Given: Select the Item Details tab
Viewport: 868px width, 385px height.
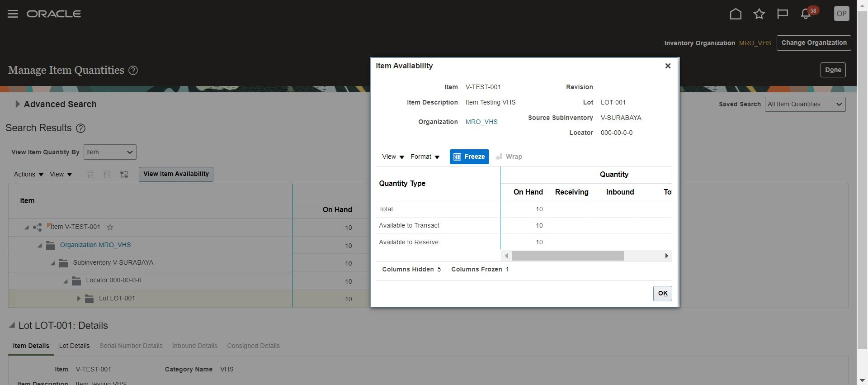Looking at the screenshot, I should point(31,346).
